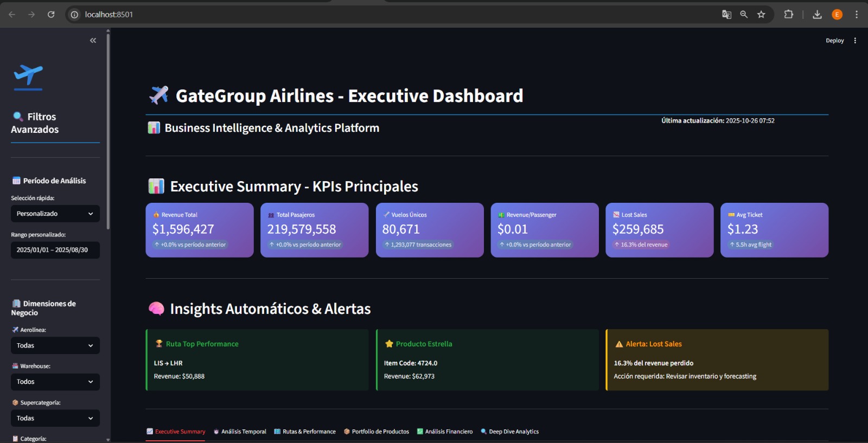Open the browser translate page icon
The width and height of the screenshot is (868, 443).
pos(726,15)
